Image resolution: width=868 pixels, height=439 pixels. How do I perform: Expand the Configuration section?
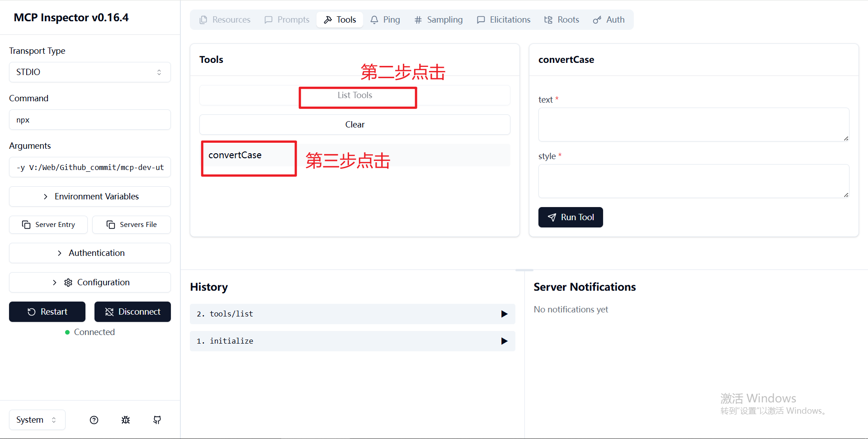tap(90, 282)
